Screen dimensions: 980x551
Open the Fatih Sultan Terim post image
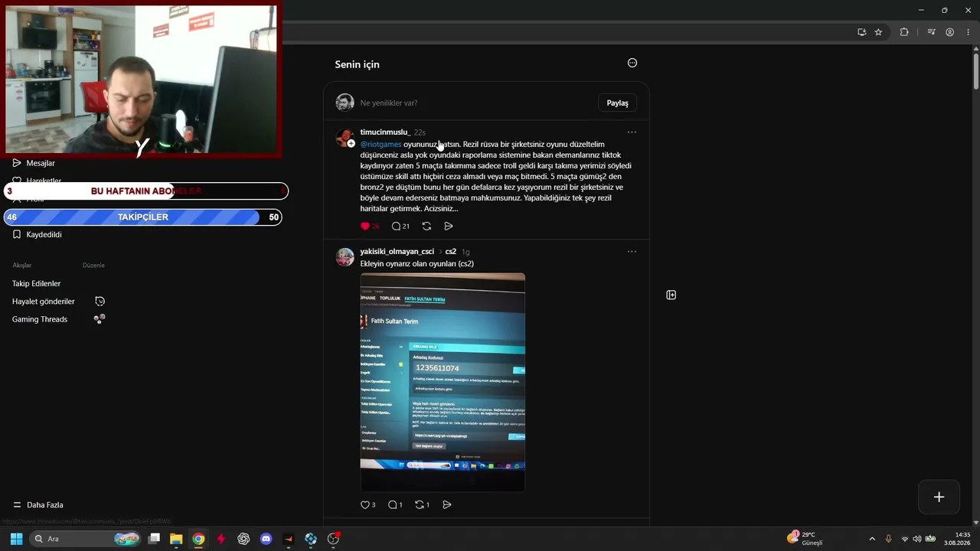(443, 382)
